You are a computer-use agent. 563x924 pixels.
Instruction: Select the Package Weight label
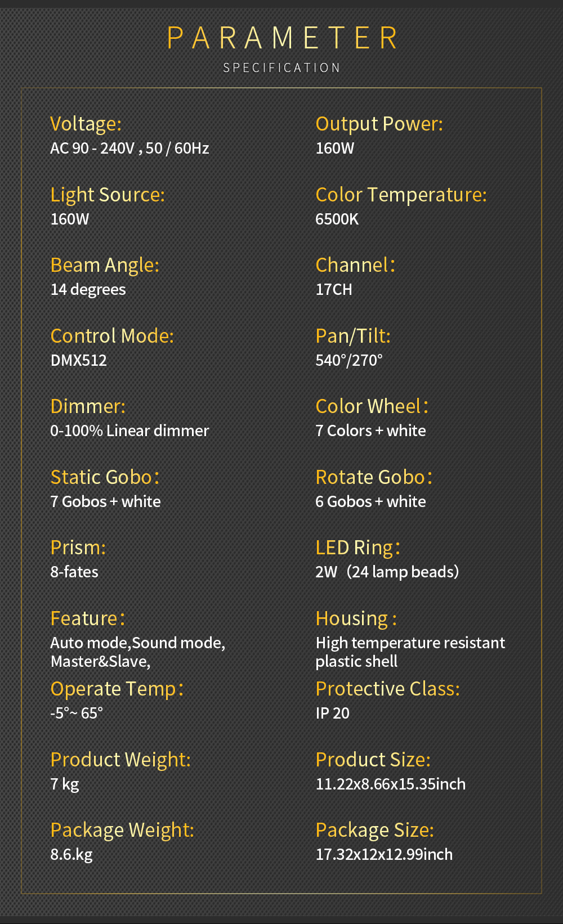coord(122,831)
